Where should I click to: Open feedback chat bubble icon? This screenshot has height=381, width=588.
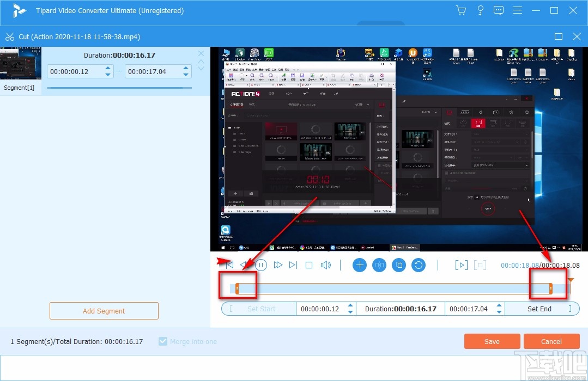pos(499,10)
